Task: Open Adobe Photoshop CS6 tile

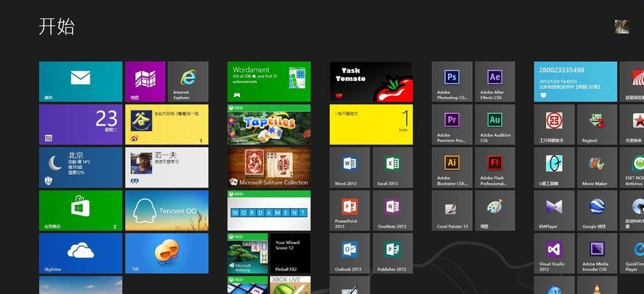Action: coord(452,82)
